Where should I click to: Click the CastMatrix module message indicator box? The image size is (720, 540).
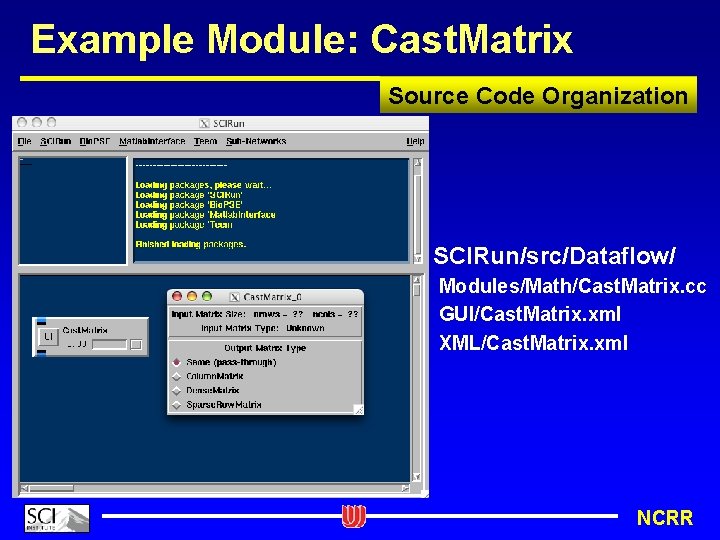136,344
